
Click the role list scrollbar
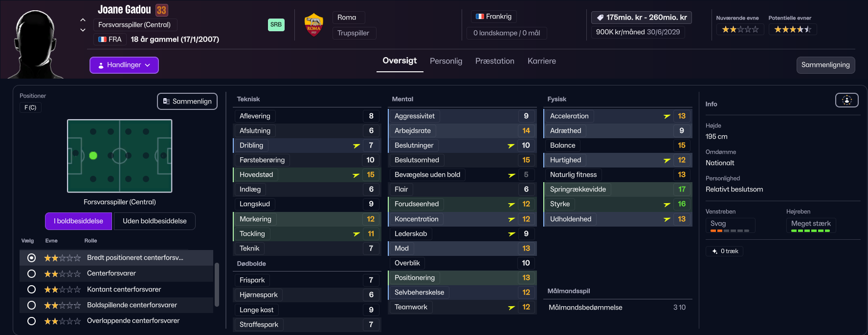tap(217, 284)
